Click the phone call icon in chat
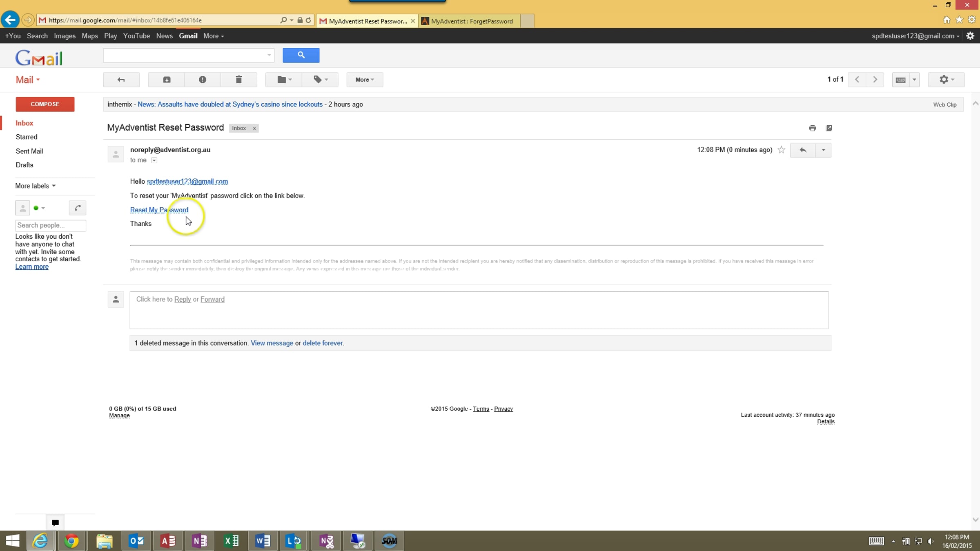 coord(78,208)
